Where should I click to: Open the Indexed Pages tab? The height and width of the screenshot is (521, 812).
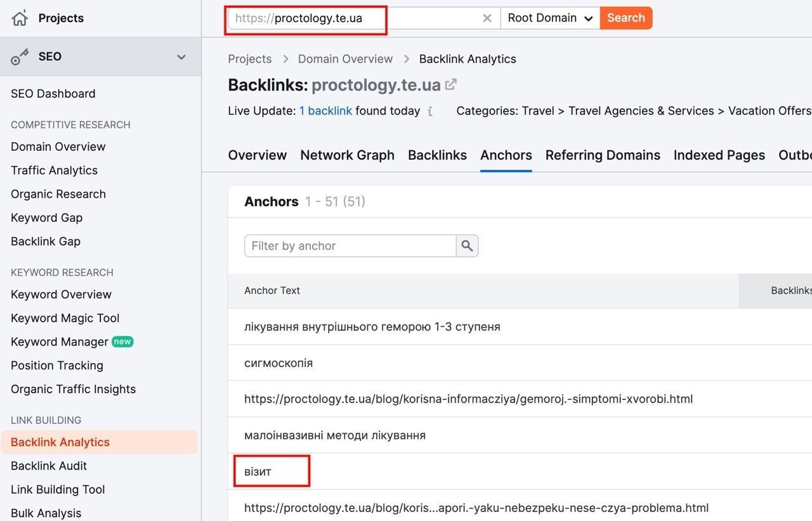coord(719,155)
